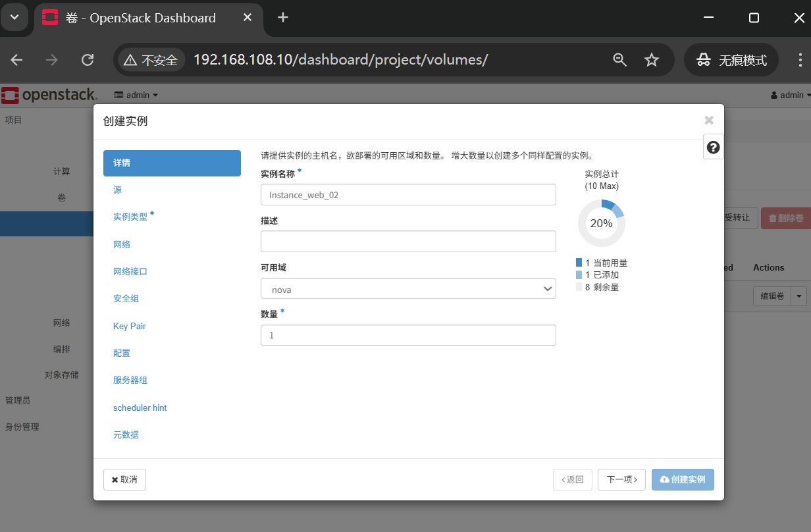Open the 网络接口 step
Screen dimensions: 811x532
[x=130, y=271]
